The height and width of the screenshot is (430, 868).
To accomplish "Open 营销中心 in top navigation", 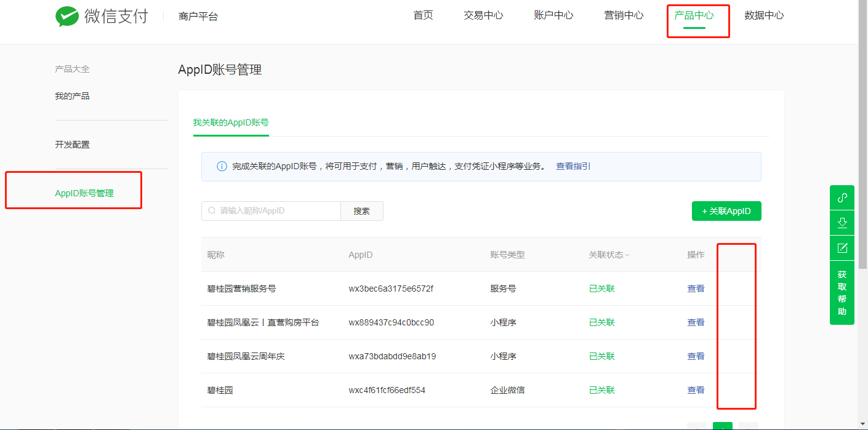I will (624, 15).
